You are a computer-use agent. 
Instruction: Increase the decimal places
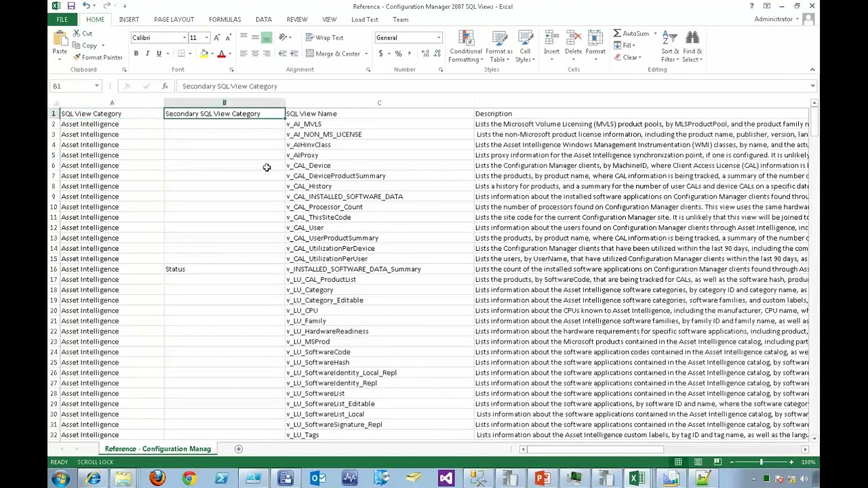coord(424,54)
